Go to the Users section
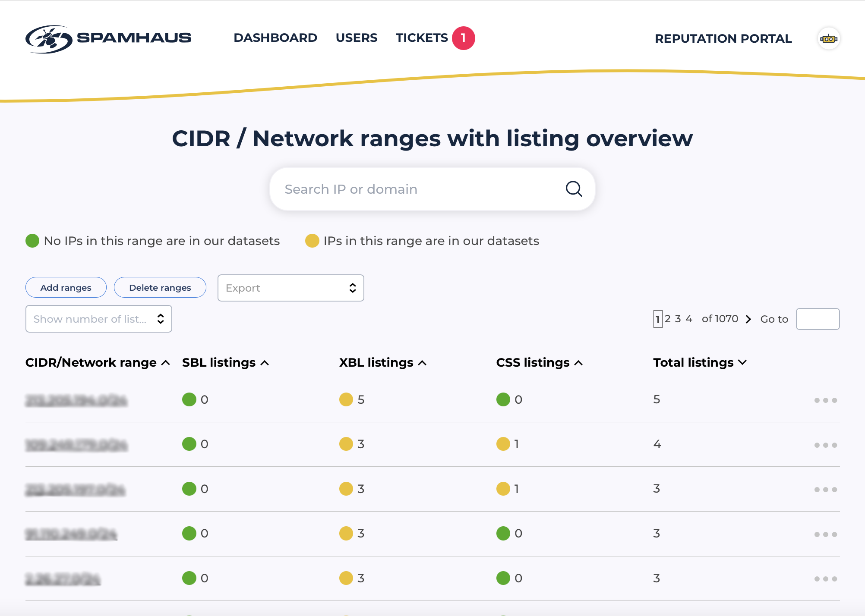 click(x=357, y=38)
